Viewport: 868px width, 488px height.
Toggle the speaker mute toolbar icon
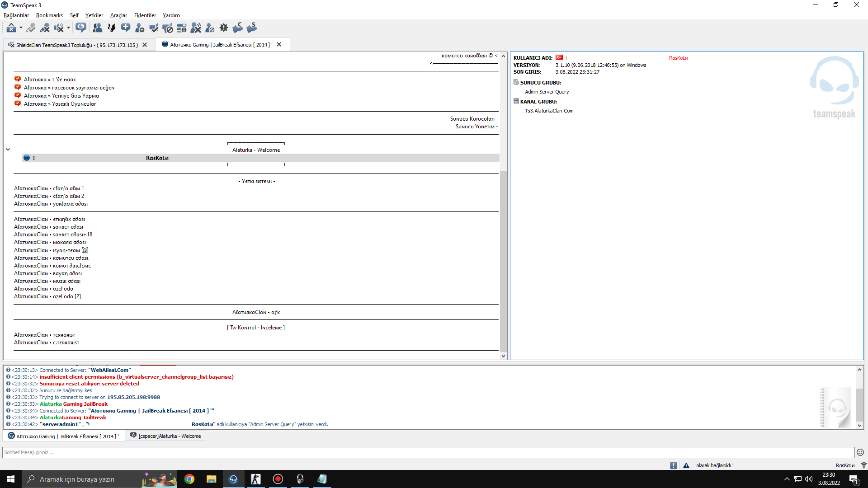(58, 28)
